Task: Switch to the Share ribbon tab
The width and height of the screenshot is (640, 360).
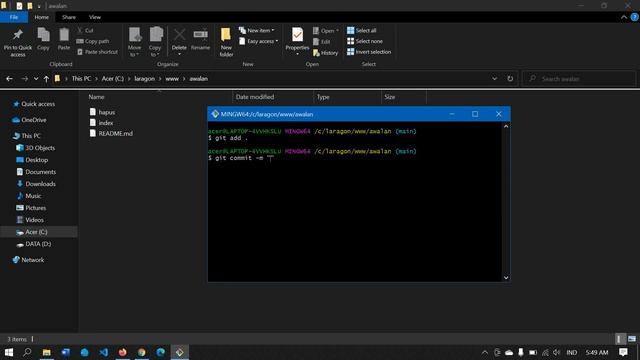Action: click(x=69, y=17)
